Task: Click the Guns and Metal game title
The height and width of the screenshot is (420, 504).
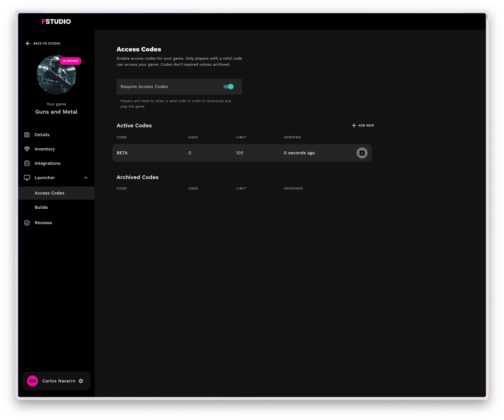Action: point(56,112)
